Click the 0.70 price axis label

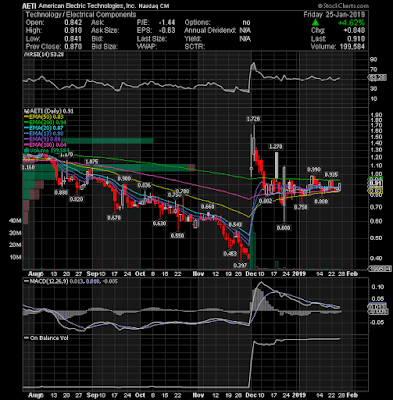376,207
